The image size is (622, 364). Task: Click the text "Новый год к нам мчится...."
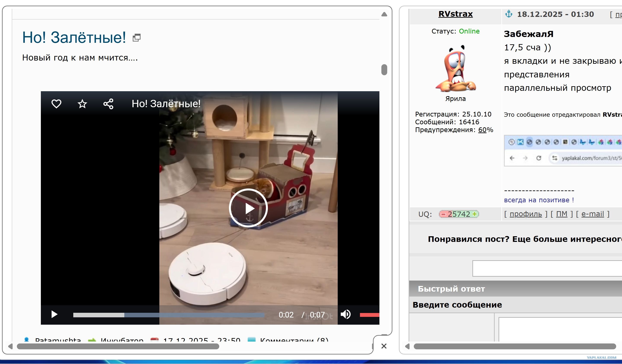80,57
